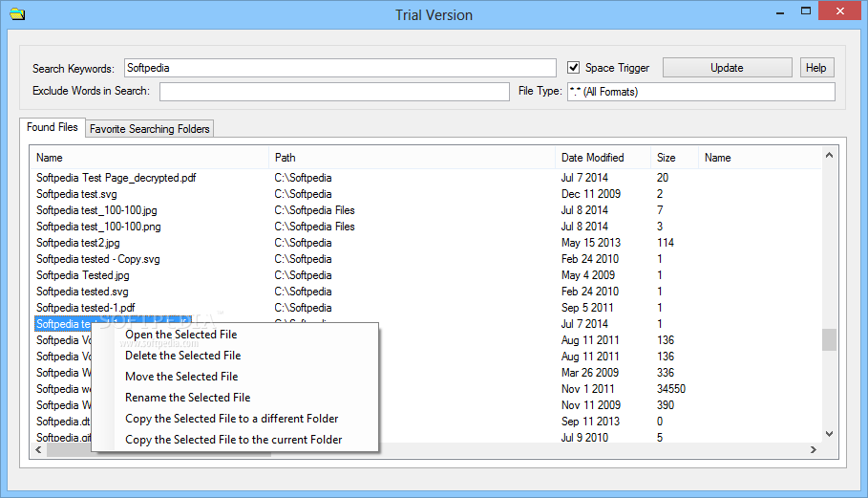Select file Softpedia test_100-100.png
This screenshot has width=868, height=498.
[98, 226]
